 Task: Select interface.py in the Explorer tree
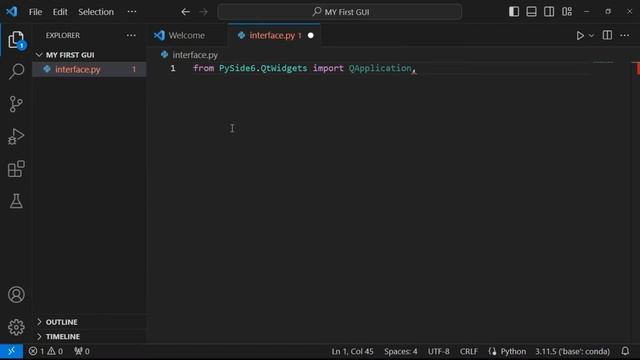[89, 69]
